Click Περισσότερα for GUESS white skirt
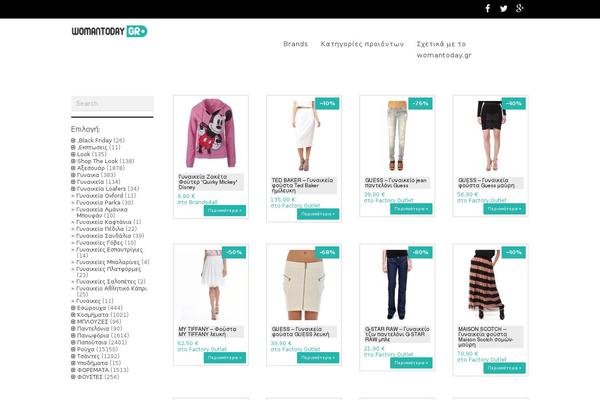Viewport: 600px width, 400px height. (x=318, y=358)
